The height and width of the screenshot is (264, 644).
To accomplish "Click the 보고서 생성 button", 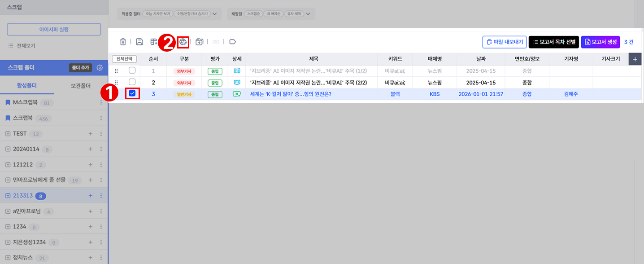I will [x=600, y=42].
